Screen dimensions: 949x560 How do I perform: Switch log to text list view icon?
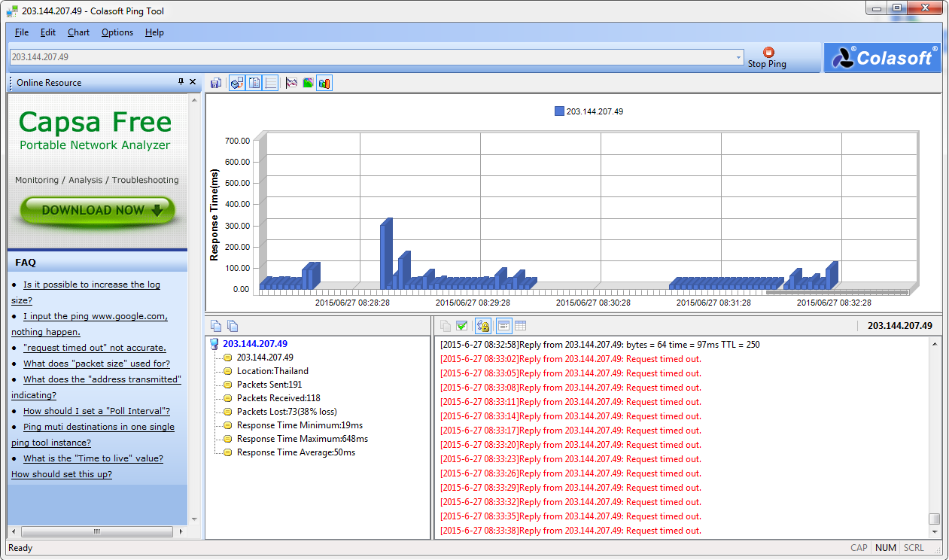[x=504, y=326]
